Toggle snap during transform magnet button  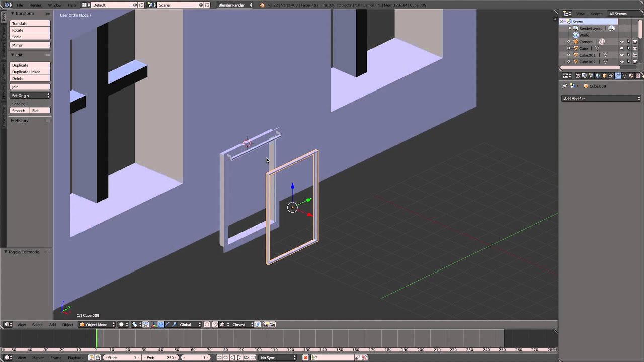coord(215,325)
